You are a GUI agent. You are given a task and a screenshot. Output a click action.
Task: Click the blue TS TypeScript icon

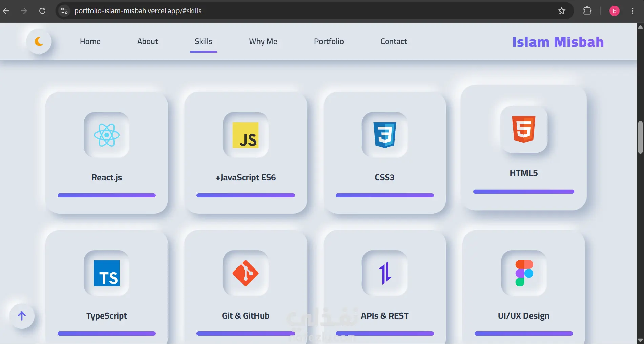pyautogui.click(x=107, y=273)
